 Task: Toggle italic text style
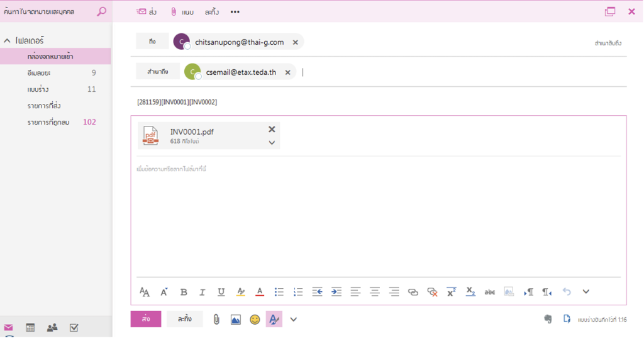203,292
